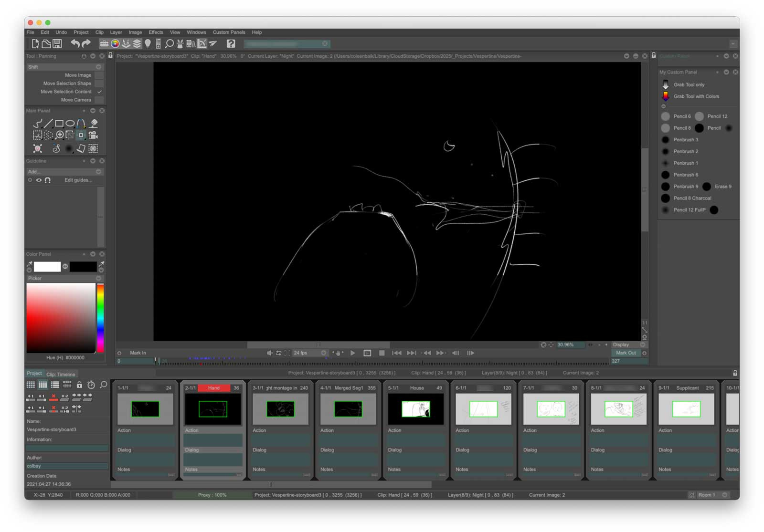Select the rectangle shape tool
Screen dimensions: 764x532
tap(59, 124)
